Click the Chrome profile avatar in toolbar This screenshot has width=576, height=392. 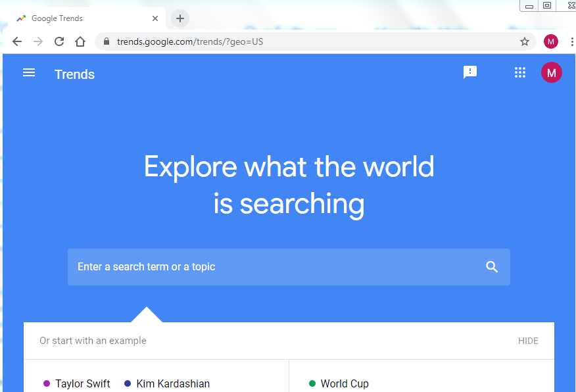tap(550, 41)
